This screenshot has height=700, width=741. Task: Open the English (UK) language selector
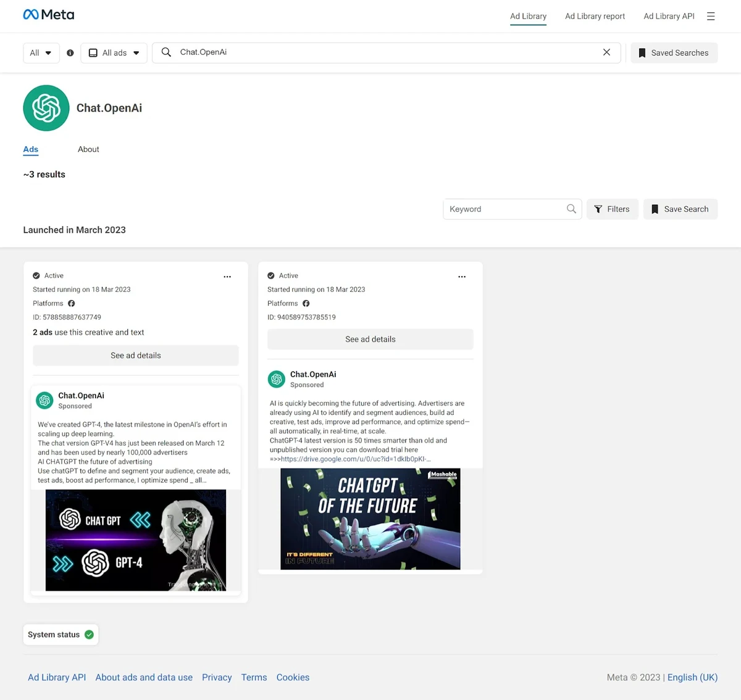[x=692, y=677]
